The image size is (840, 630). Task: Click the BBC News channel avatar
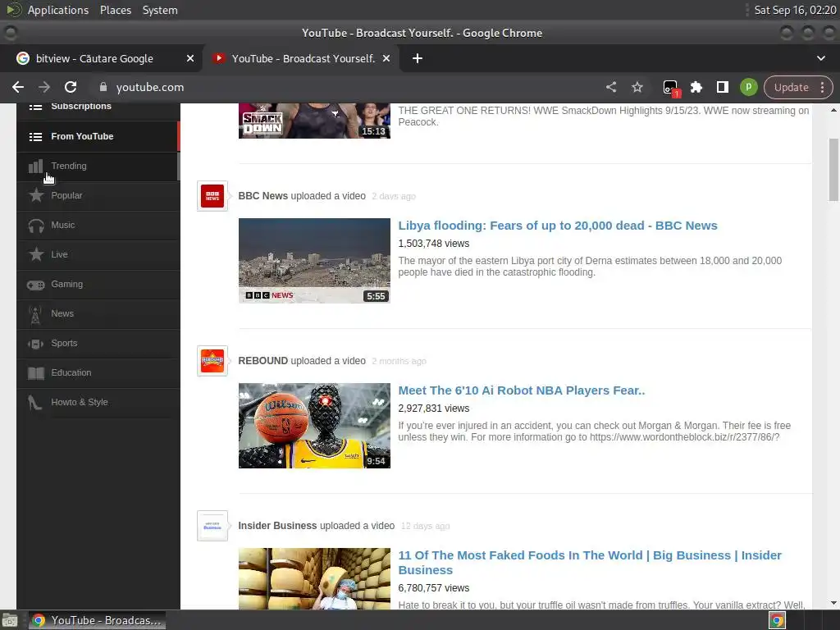click(x=212, y=196)
